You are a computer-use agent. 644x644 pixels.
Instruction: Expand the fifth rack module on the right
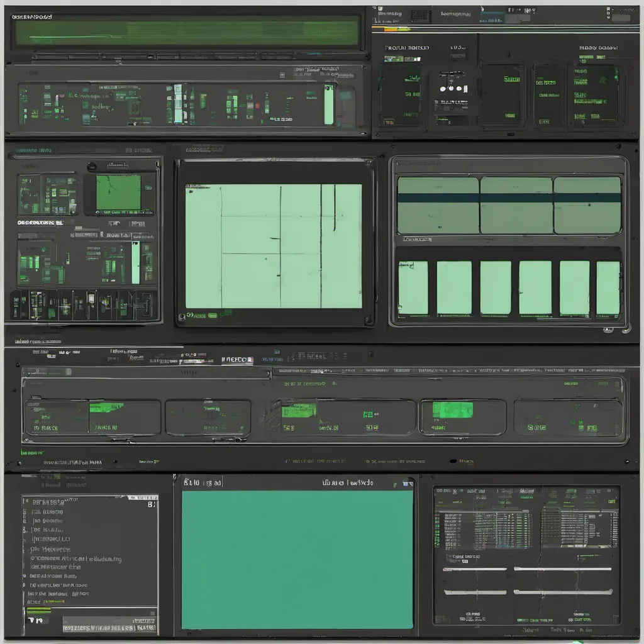pyautogui.click(x=568, y=418)
